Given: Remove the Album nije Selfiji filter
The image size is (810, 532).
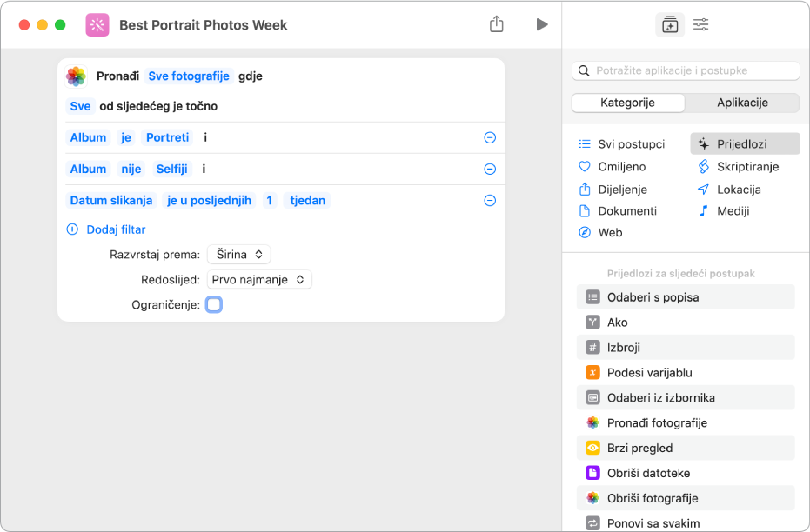Looking at the screenshot, I should point(490,169).
